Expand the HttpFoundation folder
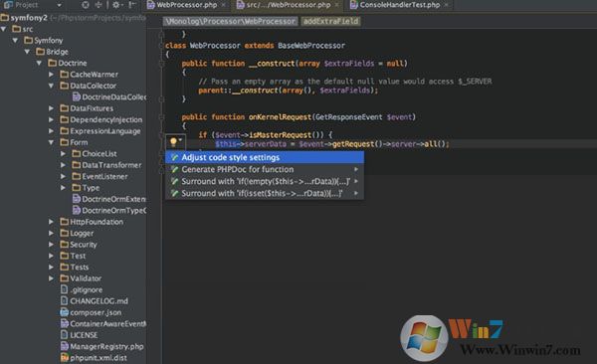This screenshot has width=597, height=364. [51, 222]
